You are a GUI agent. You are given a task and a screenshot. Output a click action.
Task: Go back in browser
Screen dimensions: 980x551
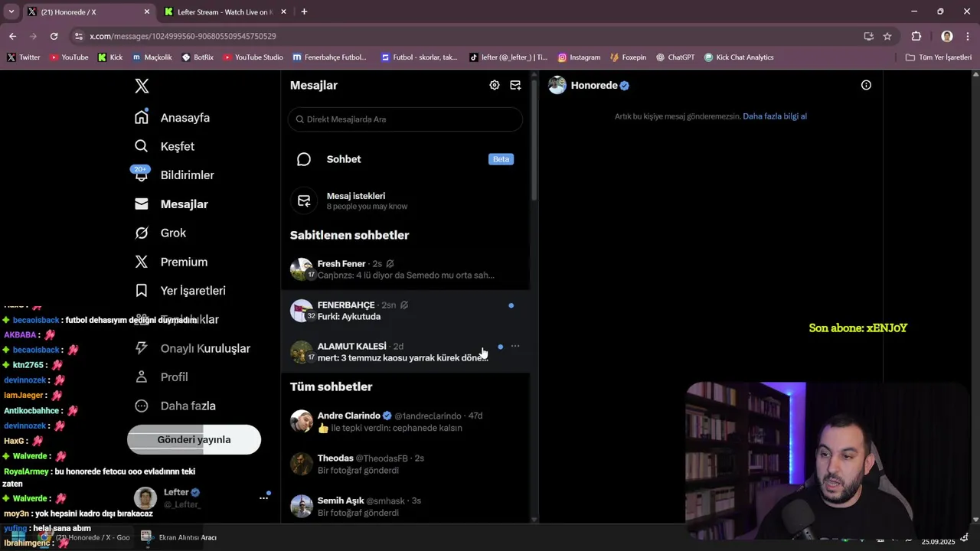point(12,36)
